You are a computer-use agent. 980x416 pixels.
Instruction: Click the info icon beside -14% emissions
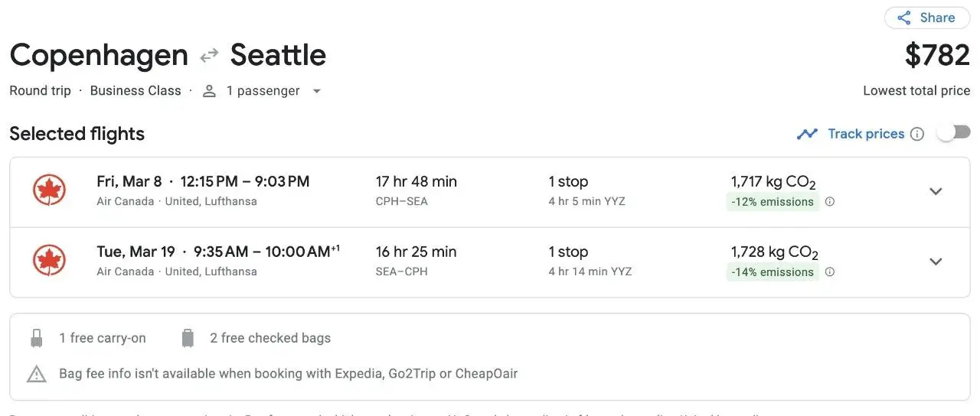(830, 272)
